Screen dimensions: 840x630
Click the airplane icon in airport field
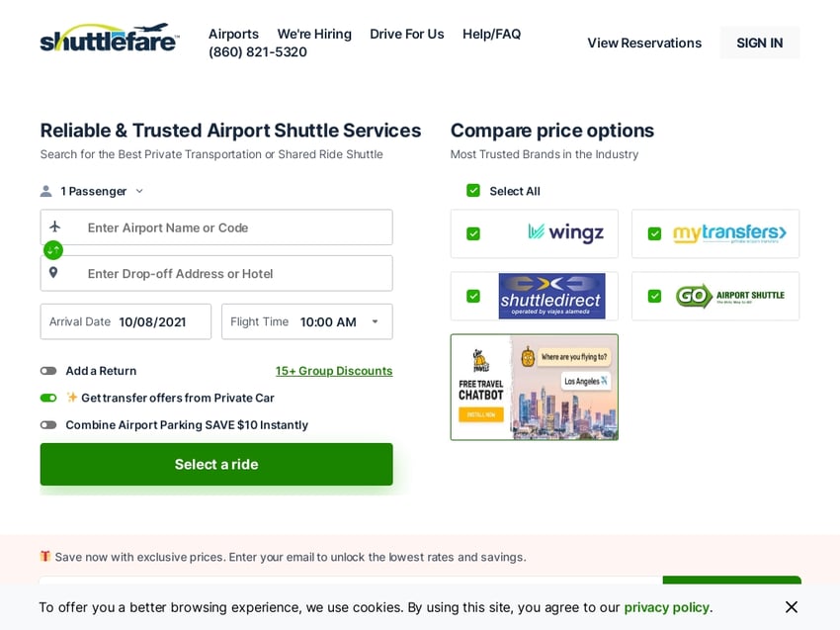pos(55,226)
